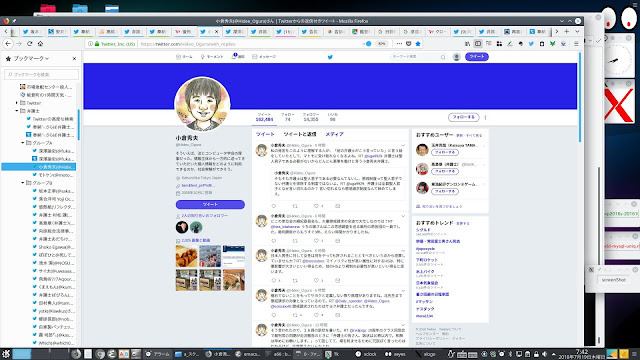Click the green yen extension icon
This screenshot has height=360, width=640.
552,44
